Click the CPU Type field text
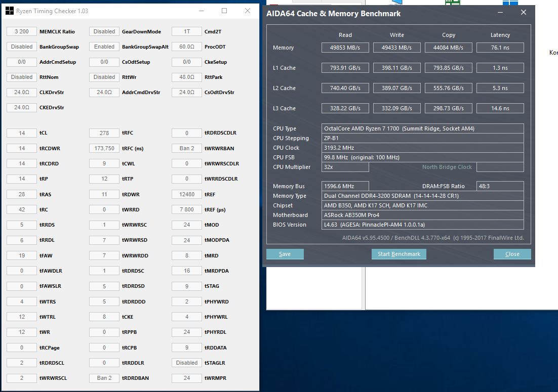Viewport: 558px width, 392px height. 422,128
